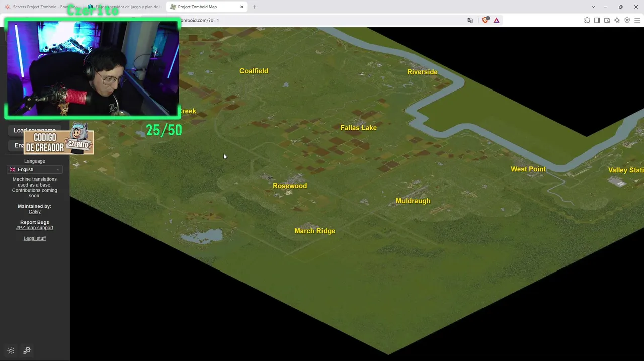The image size is (644, 362).
Task: Select the Riverside map label
Action: (x=422, y=72)
